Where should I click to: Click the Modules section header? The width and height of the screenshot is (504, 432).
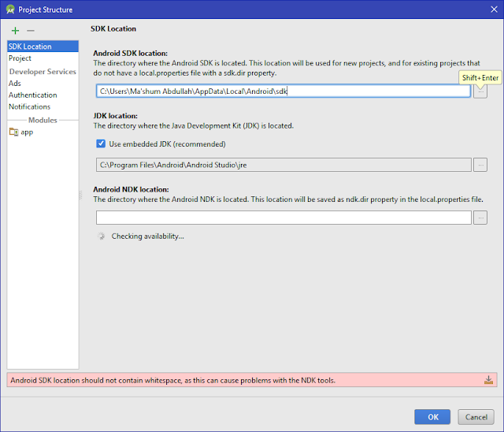43,120
